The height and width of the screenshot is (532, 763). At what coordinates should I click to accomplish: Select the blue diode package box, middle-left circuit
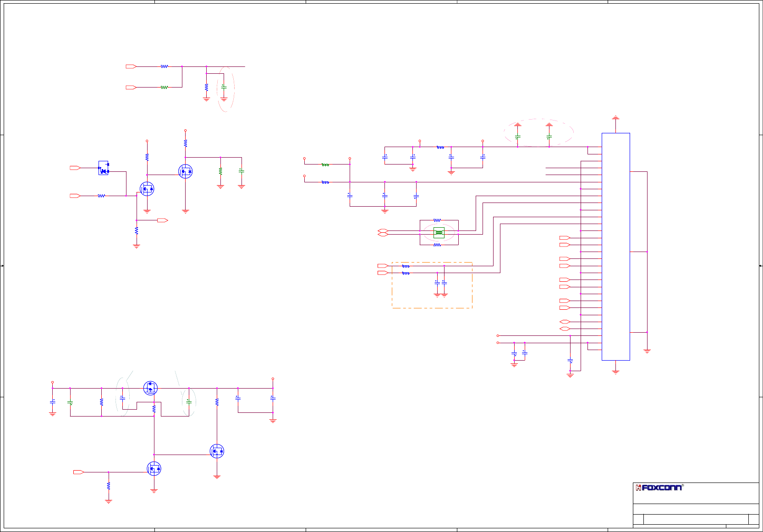point(104,168)
